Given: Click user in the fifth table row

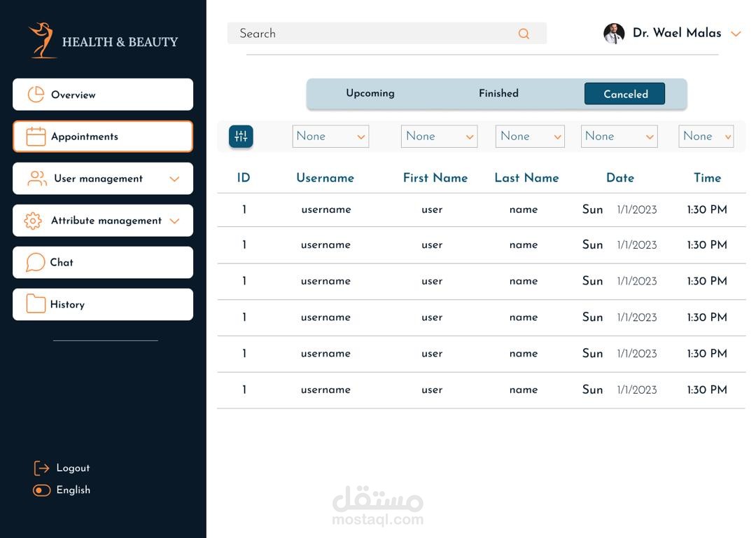Looking at the screenshot, I should point(432,353).
